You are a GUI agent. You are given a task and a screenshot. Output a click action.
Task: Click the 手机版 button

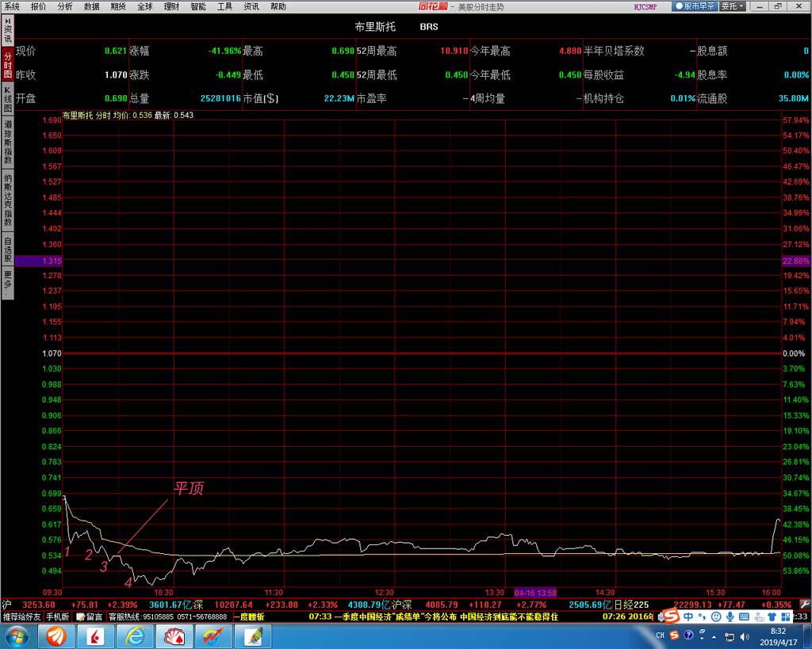(x=57, y=617)
